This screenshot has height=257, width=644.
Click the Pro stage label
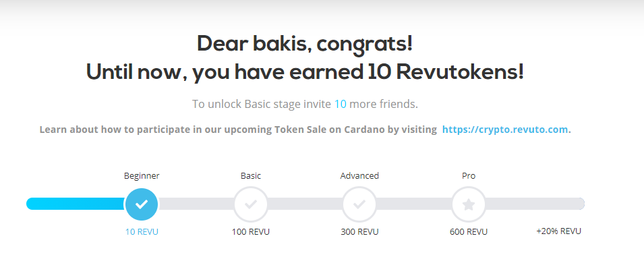(x=469, y=175)
